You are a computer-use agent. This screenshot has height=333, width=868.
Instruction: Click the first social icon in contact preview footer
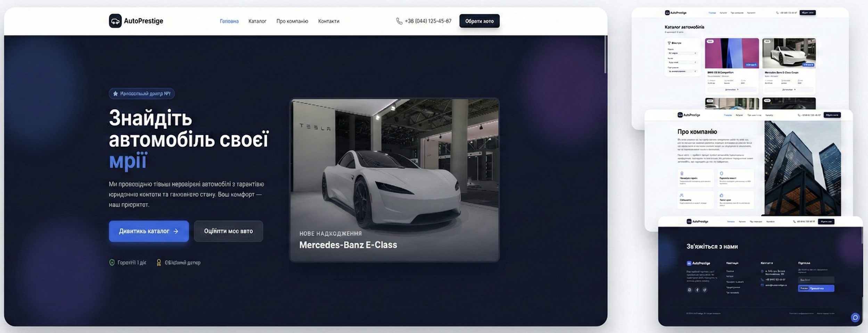click(689, 290)
